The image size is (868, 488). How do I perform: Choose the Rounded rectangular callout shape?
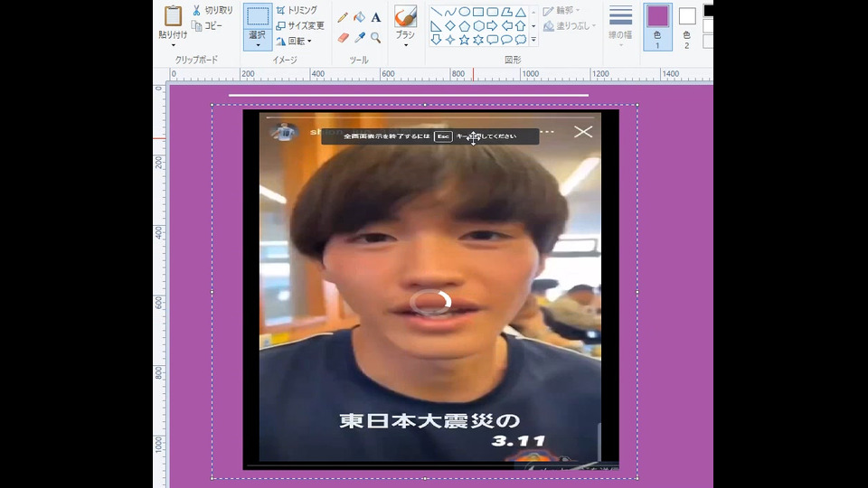coord(492,40)
